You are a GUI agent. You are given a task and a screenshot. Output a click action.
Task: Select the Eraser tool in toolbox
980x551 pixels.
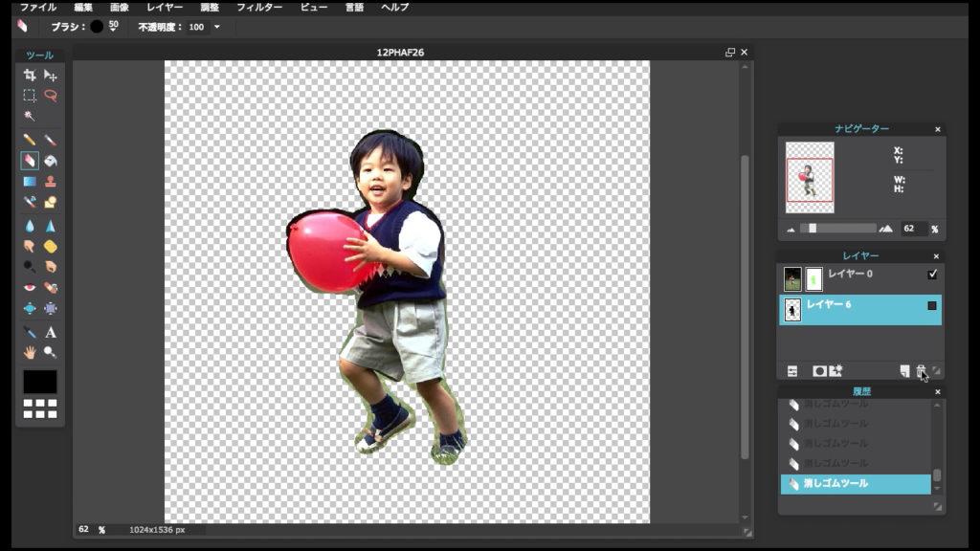click(x=30, y=161)
